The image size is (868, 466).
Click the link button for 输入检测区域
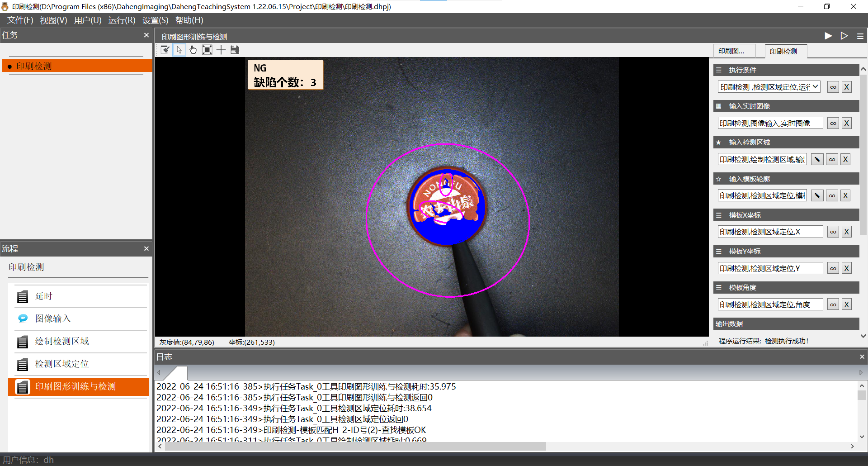point(832,159)
